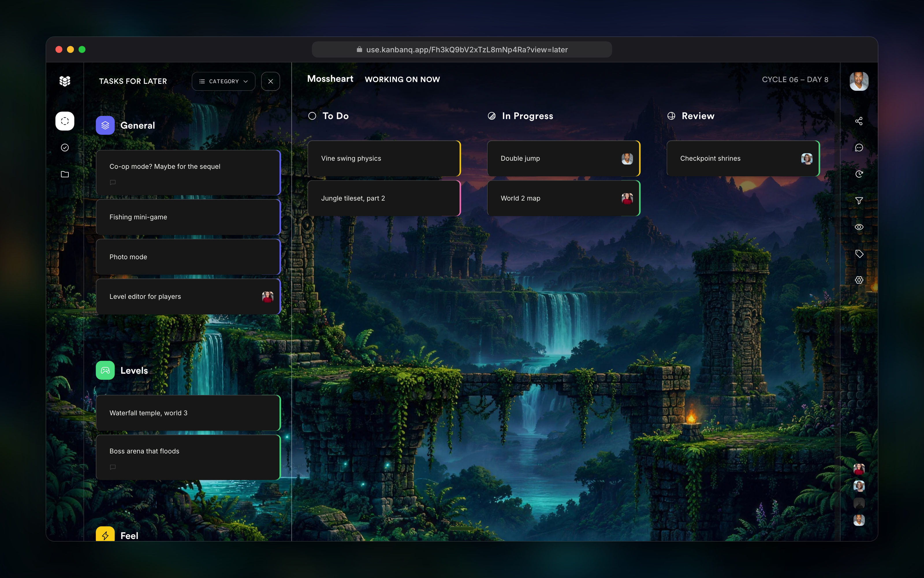Open the World 2 map card

tap(564, 199)
